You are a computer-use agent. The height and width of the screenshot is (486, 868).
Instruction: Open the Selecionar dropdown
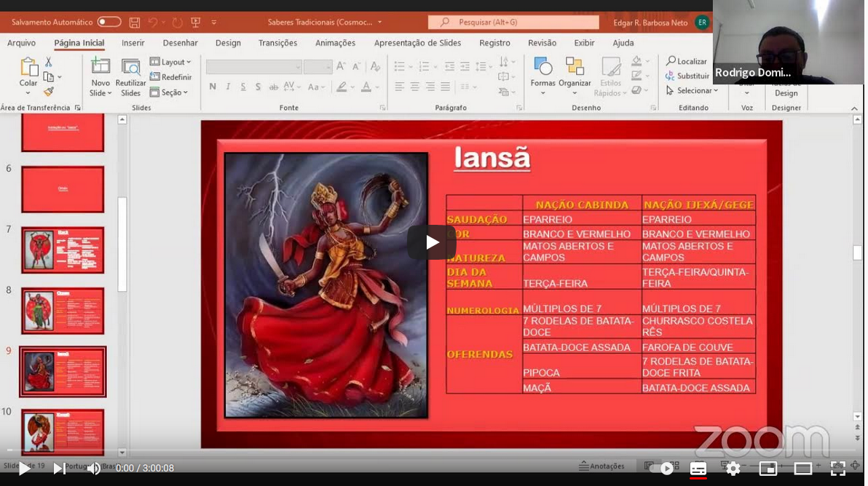[692, 90]
